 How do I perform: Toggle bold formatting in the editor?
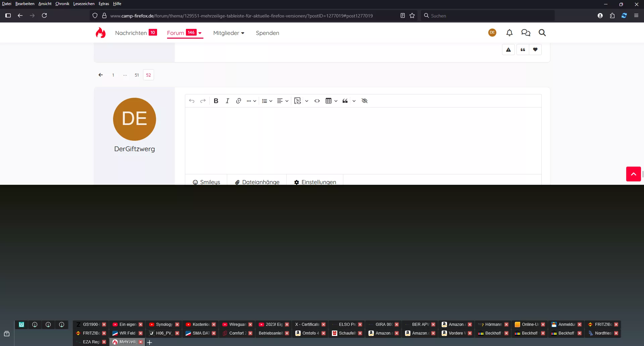click(x=216, y=101)
